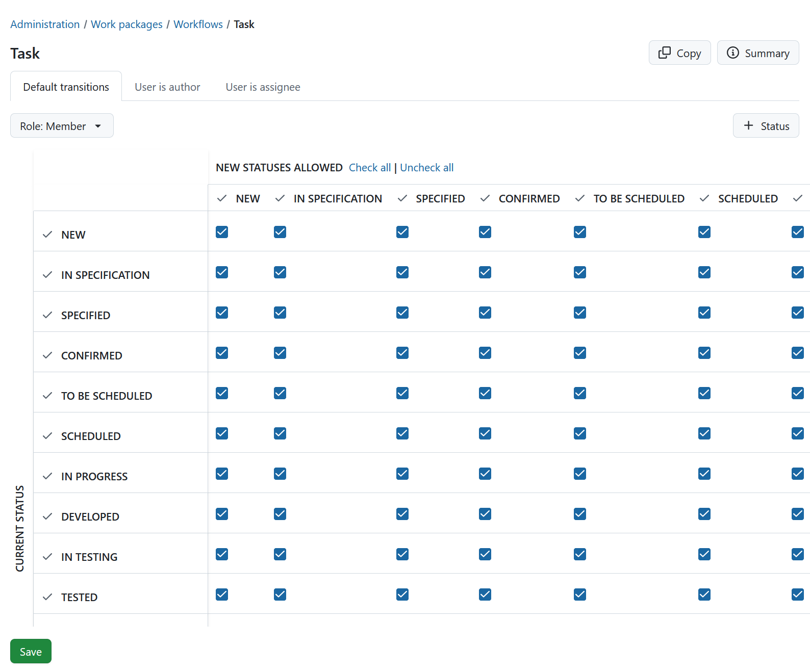
Task: Toggle whole row via SPECIFIED row checkmark
Action: point(47,315)
